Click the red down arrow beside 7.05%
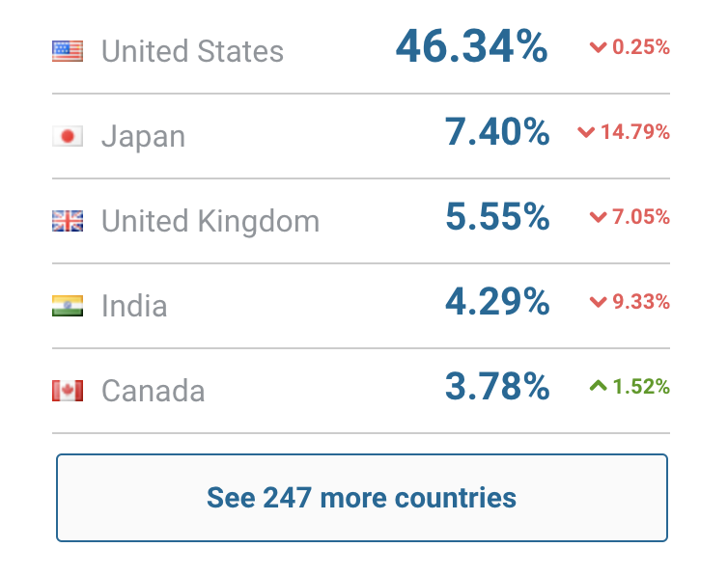 click(598, 217)
